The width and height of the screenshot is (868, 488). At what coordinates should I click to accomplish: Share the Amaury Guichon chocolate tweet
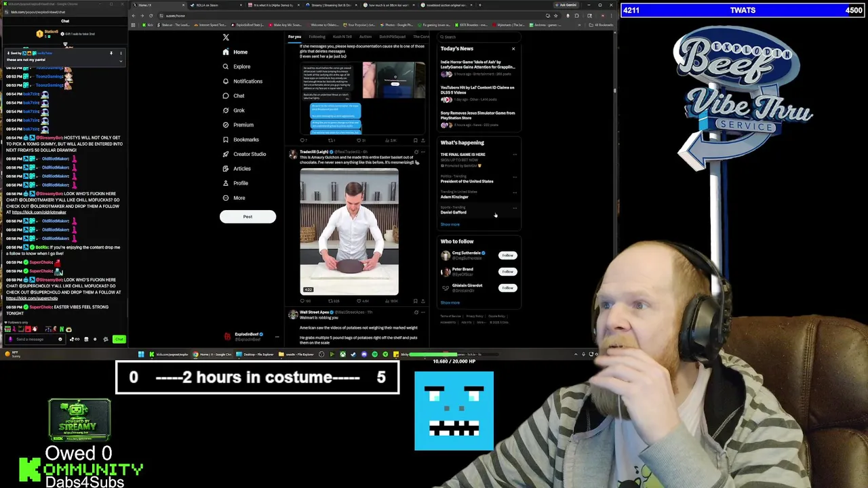pos(423,301)
